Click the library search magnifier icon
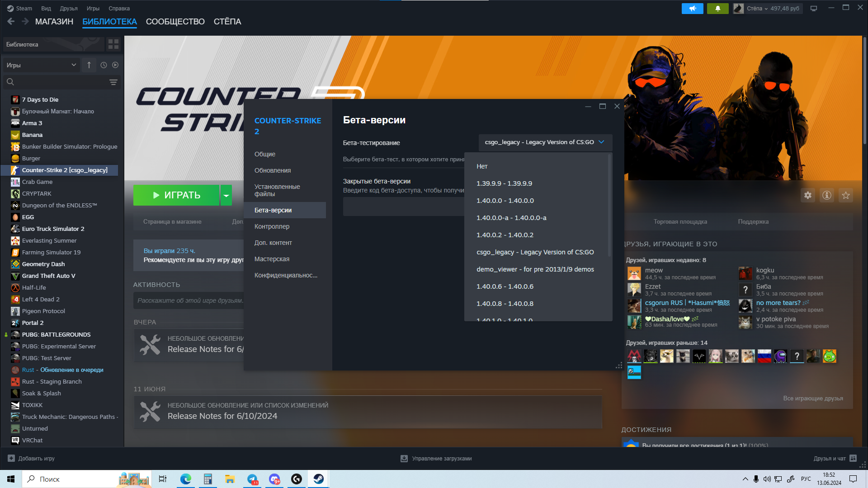The height and width of the screenshot is (488, 868). coord(10,82)
